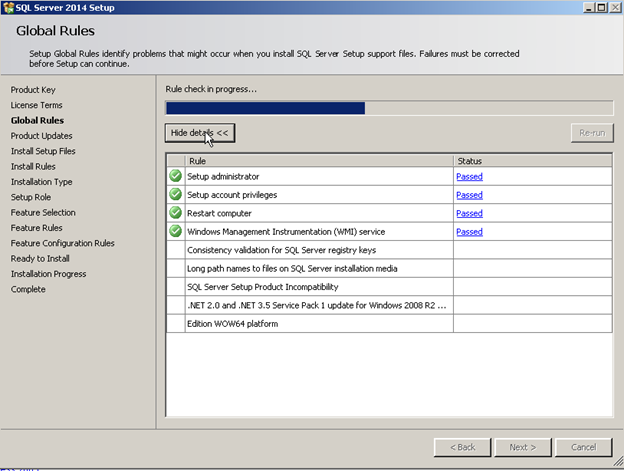This screenshot has height=471, width=624.
Task: Select Product Updates step in sidebar
Action: [x=41, y=136]
